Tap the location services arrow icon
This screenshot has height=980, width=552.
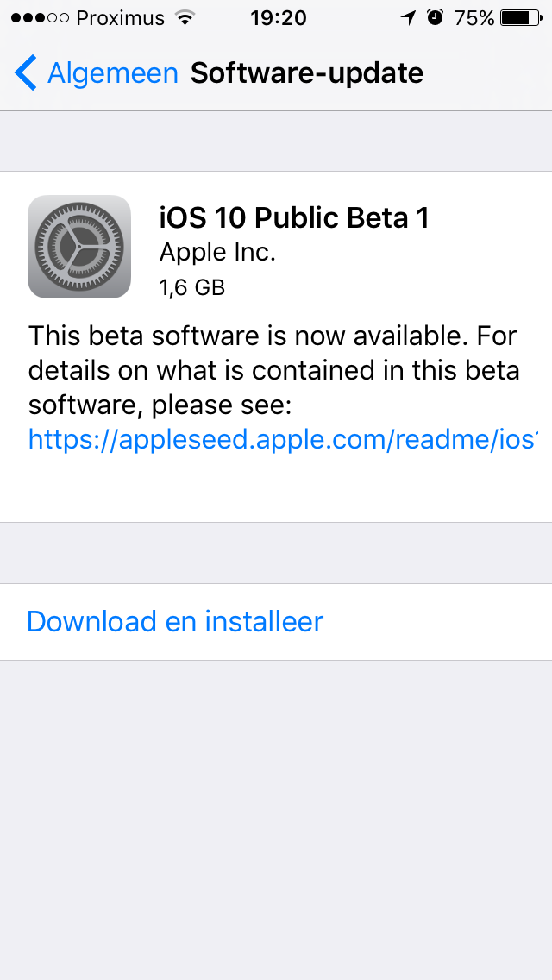point(409,18)
